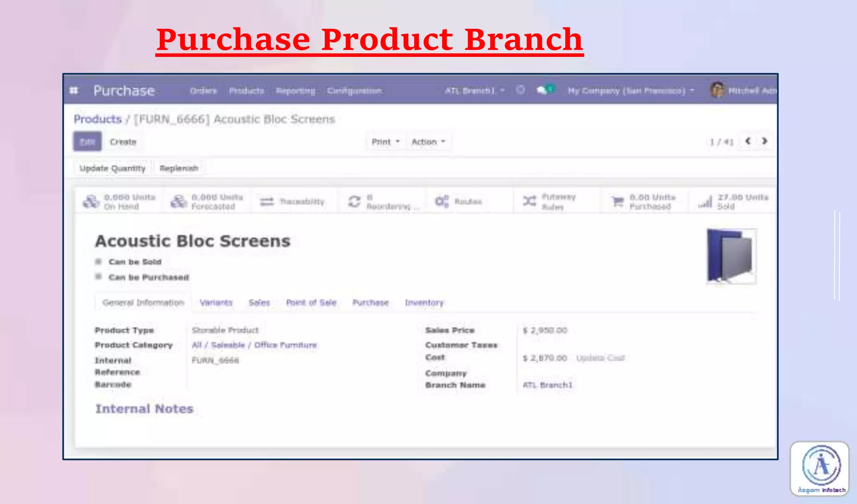Click the FURN_6666 internal reference value
The height and width of the screenshot is (504, 857).
click(216, 361)
